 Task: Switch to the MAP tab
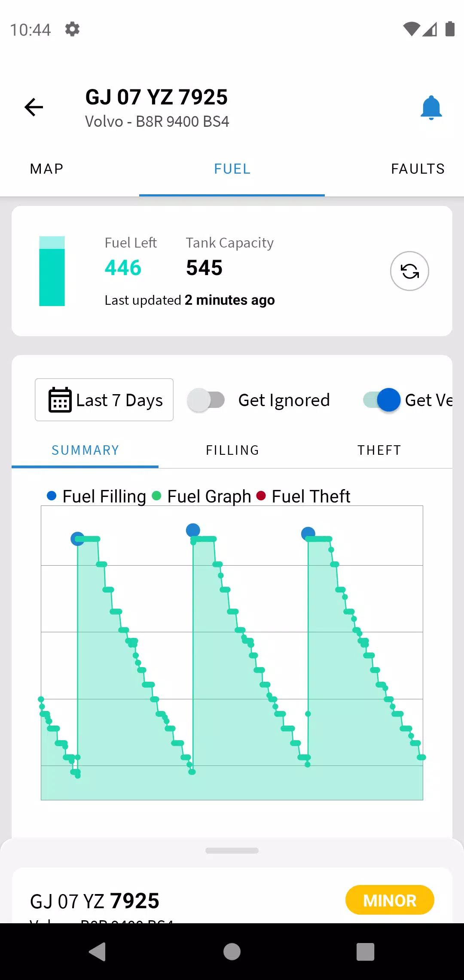coord(47,169)
